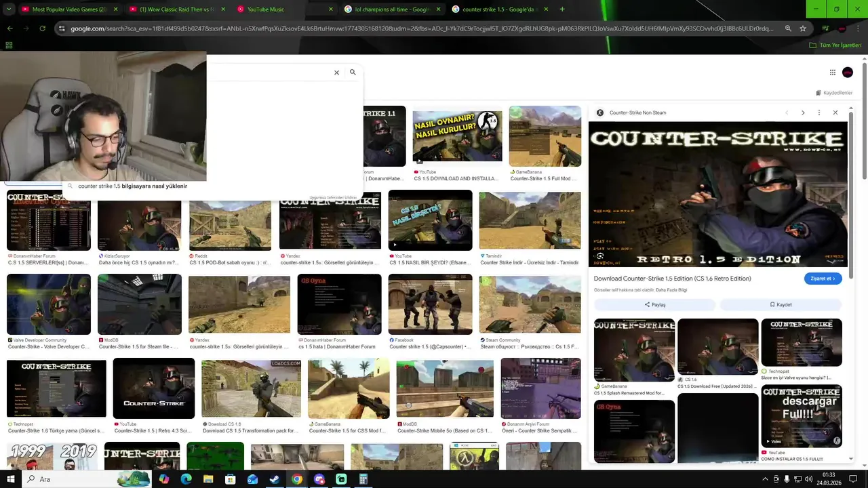The width and height of the screenshot is (868, 488).
Task: Open Download Counter-Strike 1.5 Edition title
Action: pyautogui.click(x=672, y=279)
